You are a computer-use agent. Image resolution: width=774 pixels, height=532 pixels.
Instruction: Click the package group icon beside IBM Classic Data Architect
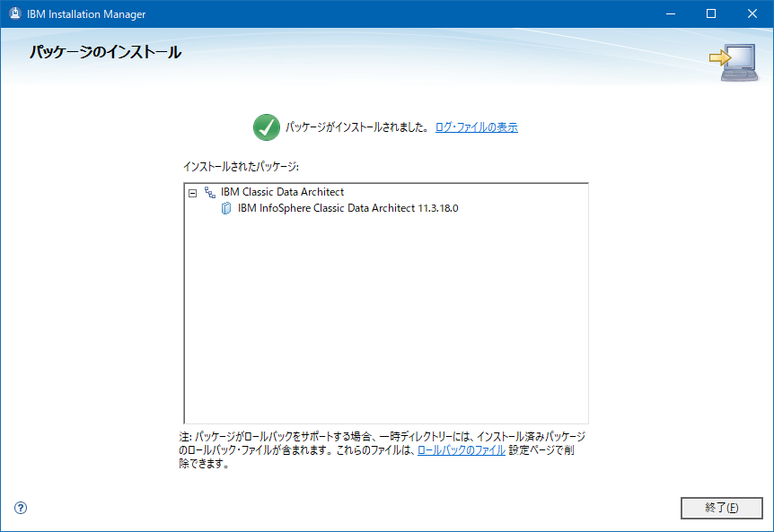click(210, 192)
